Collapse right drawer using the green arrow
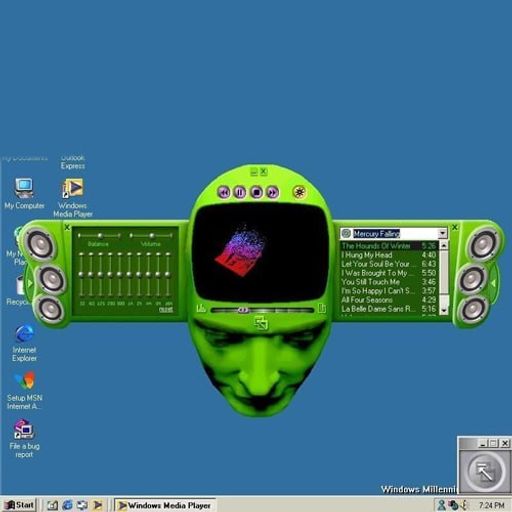The height and width of the screenshot is (512, 512). point(493,283)
